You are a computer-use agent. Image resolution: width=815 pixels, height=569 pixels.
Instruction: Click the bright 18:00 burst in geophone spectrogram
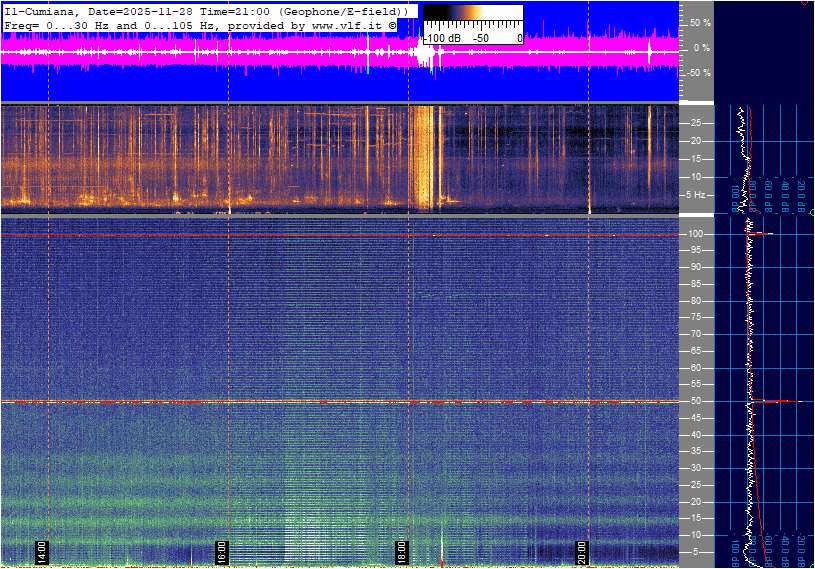point(424,157)
